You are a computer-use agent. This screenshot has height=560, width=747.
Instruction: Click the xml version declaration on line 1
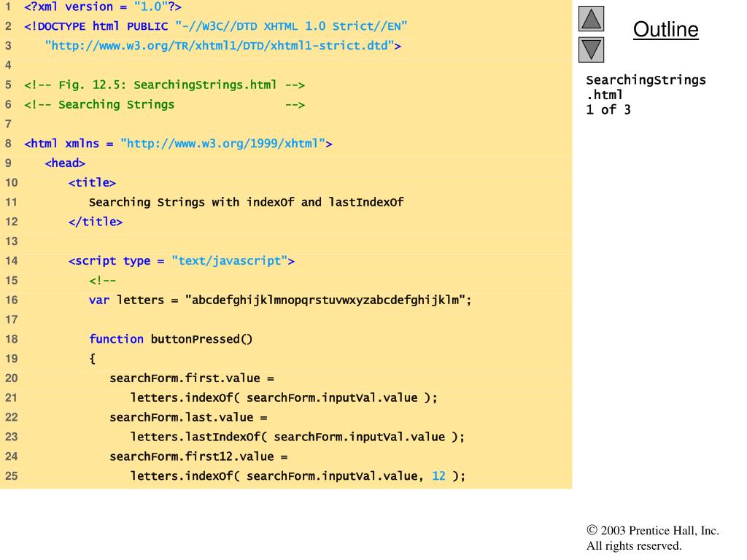pyautogui.click(x=103, y=7)
